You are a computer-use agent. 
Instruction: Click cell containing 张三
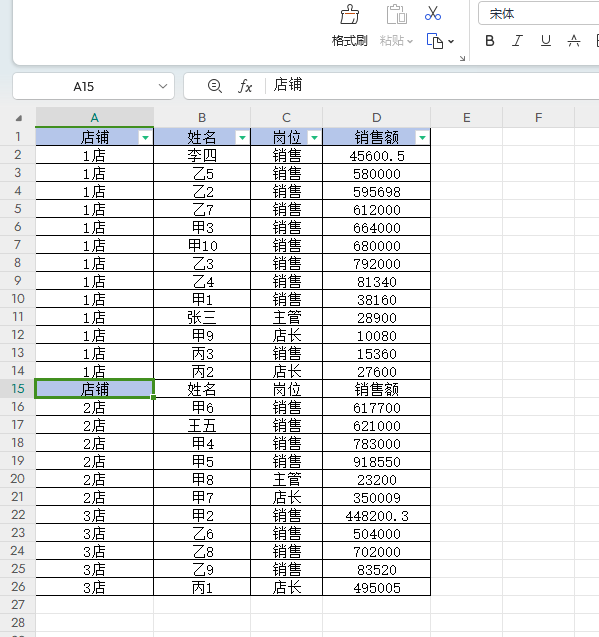pos(202,317)
